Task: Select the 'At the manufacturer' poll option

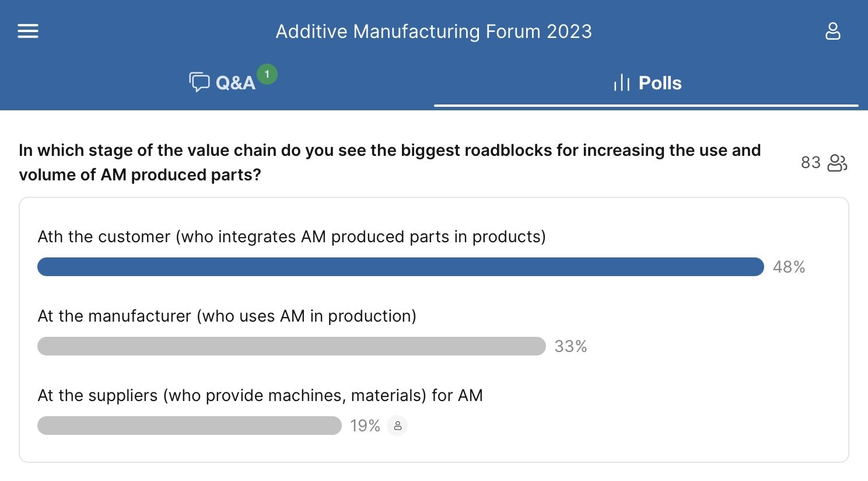Action: tap(227, 316)
